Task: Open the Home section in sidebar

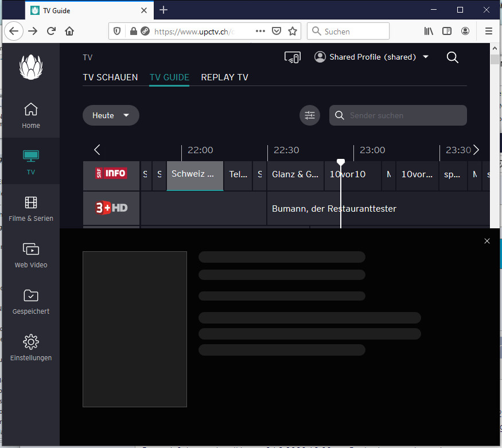Action: coord(31,115)
